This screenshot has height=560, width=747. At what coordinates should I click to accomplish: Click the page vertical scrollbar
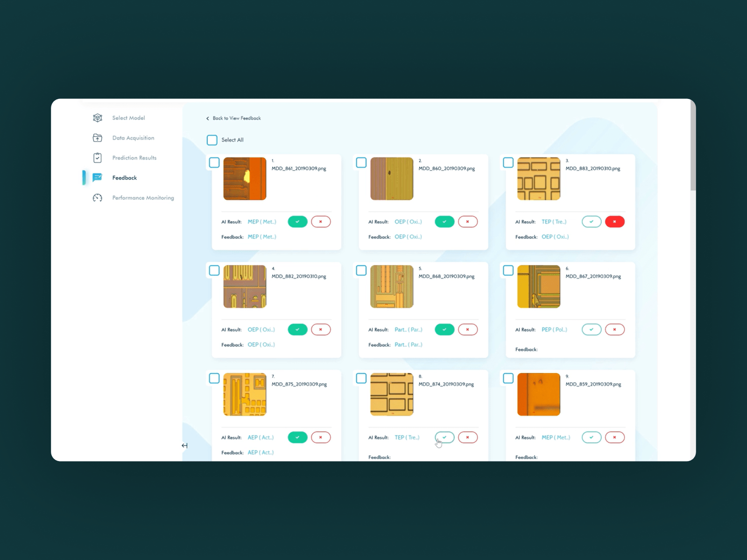coord(693,146)
